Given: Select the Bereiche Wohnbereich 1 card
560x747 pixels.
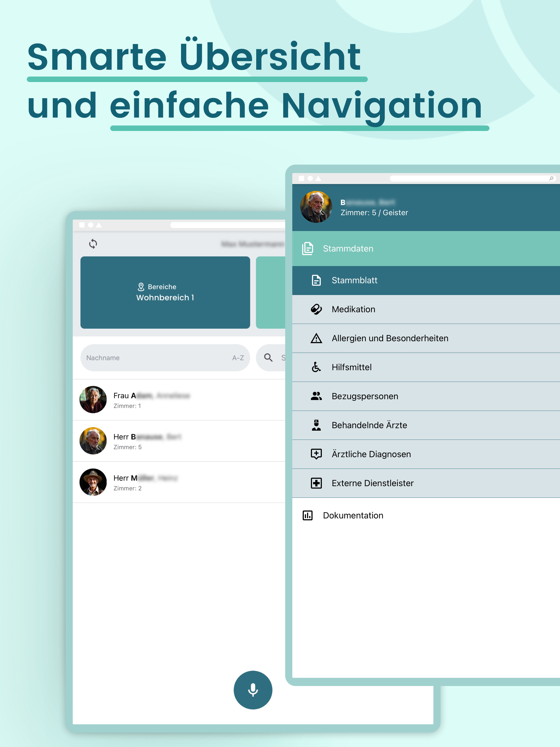Looking at the screenshot, I should (165, 293).
